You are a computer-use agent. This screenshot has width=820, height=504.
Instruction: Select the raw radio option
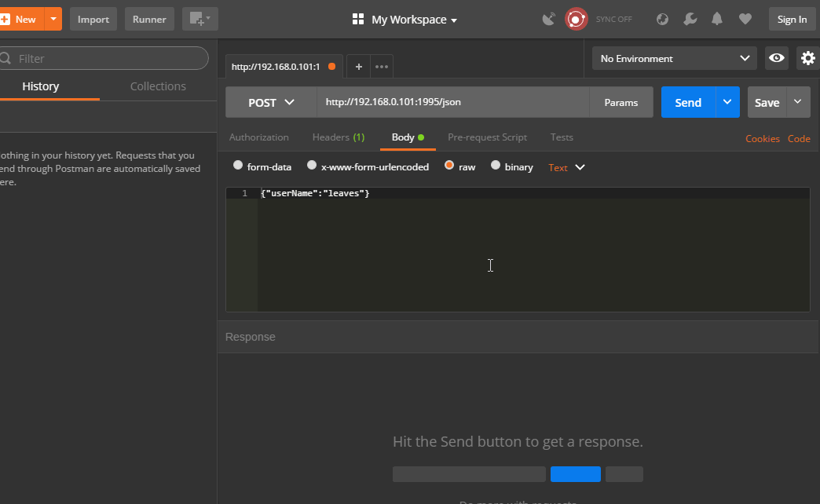click(449, 165)
